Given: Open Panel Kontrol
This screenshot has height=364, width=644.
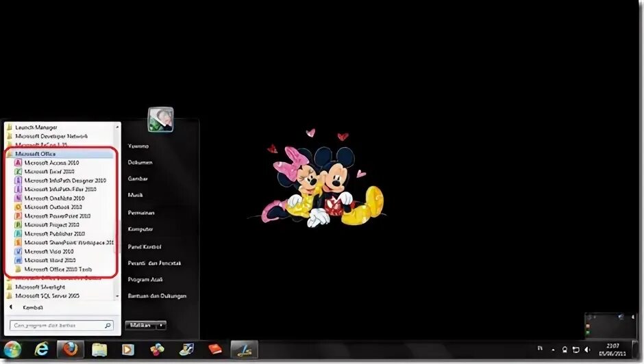Looking at the screenshot, I should tap(144, 247).
